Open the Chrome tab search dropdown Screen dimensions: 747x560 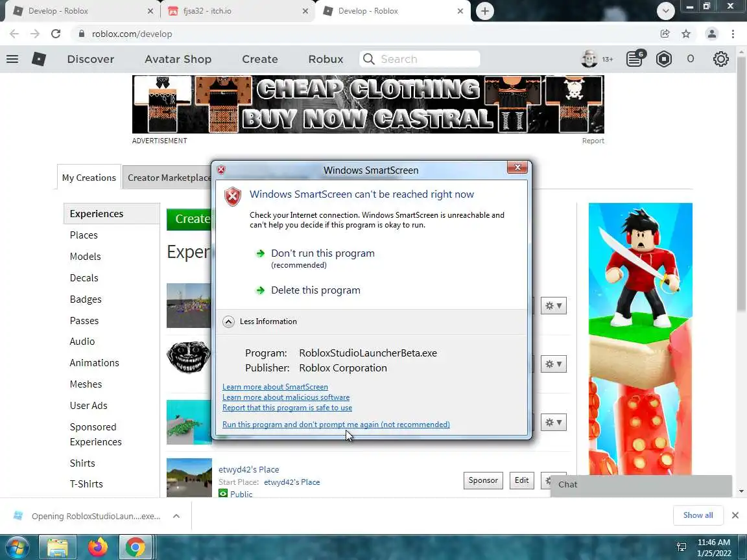[x=665, y=11]
